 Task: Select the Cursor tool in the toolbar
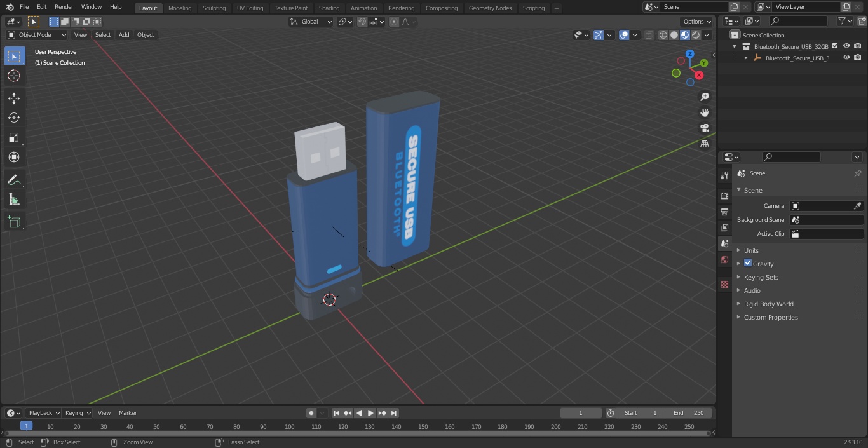tap(14, 76)
